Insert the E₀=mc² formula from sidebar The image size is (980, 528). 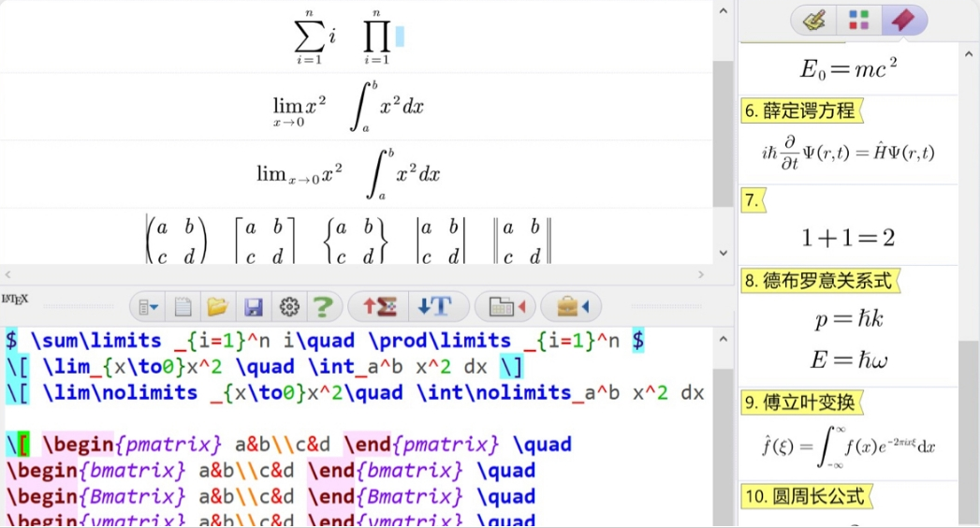click(x=848, y=68)
